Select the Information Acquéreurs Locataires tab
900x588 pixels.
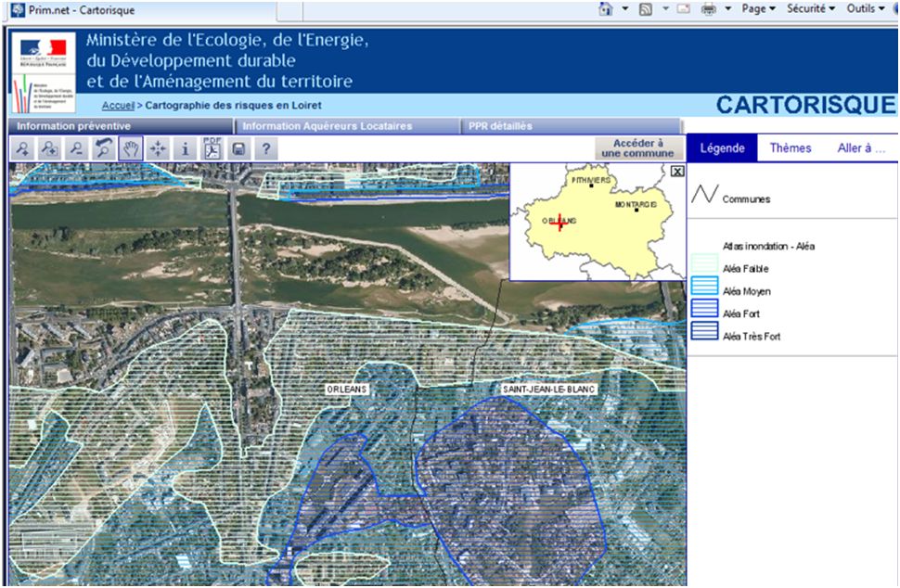point(327,126)
